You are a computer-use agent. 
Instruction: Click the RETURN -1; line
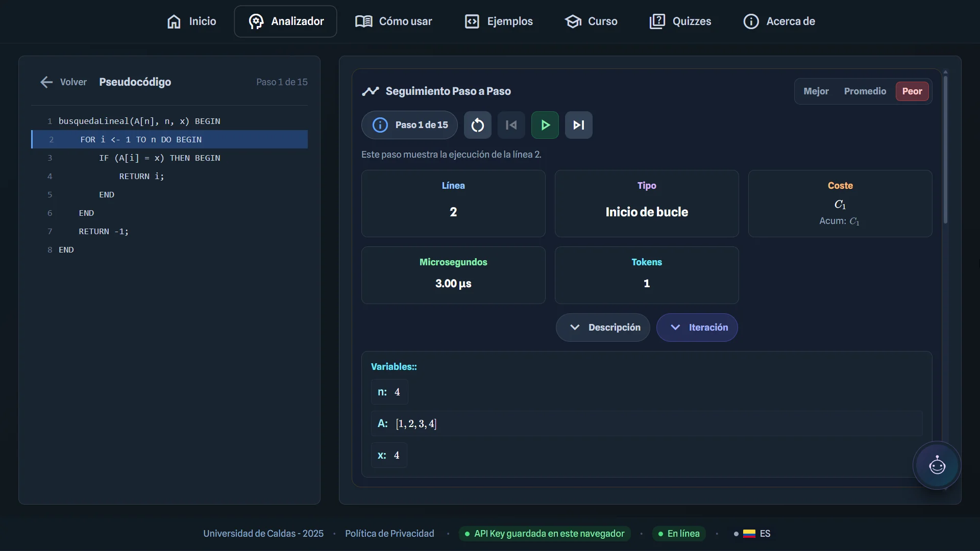169,231
